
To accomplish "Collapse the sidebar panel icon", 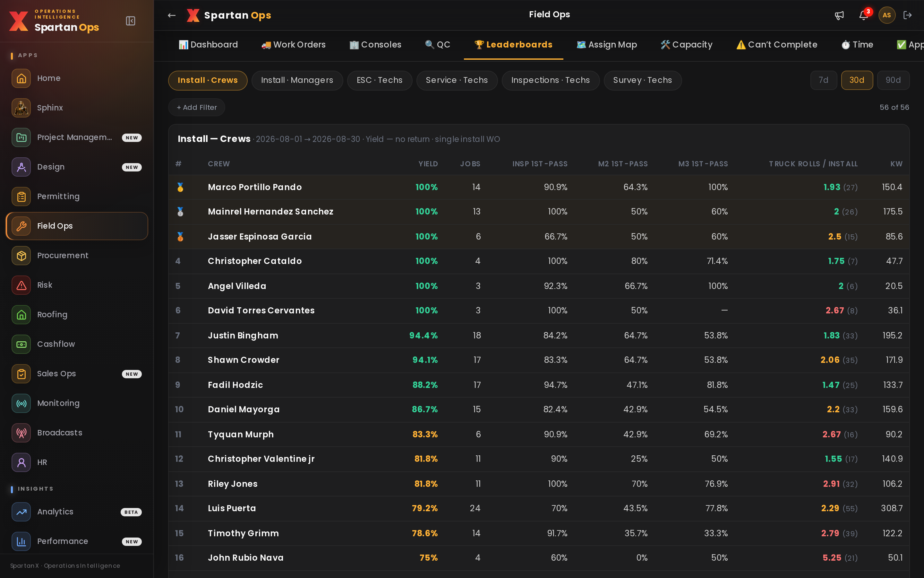I will [131, 21].
